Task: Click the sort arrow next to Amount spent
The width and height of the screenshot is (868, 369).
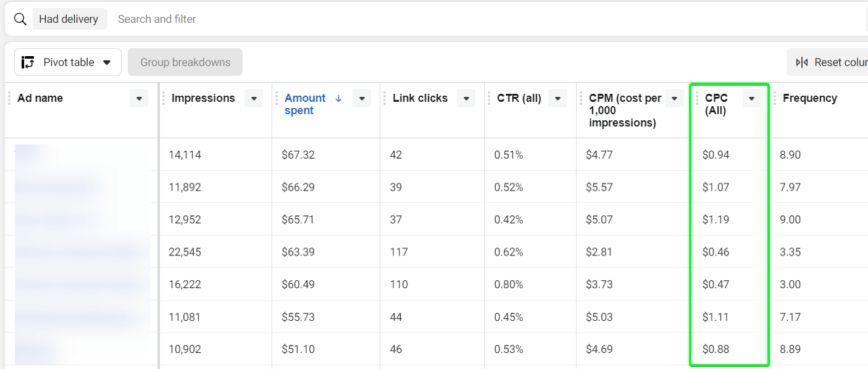Action: tap(338, 98)
